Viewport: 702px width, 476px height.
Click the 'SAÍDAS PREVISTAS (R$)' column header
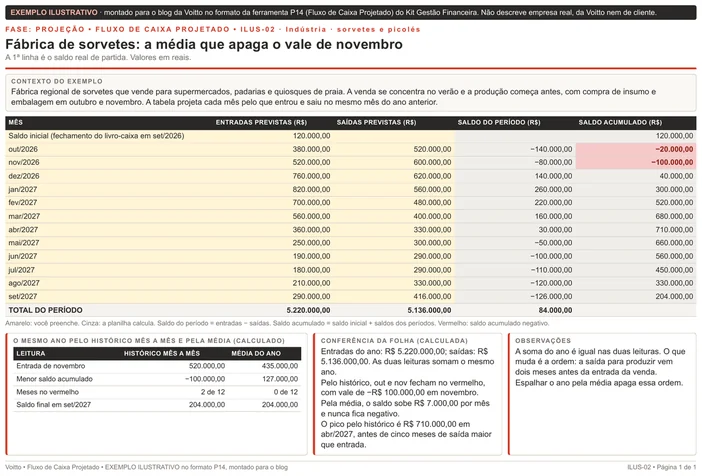click(x=376, y=122)
